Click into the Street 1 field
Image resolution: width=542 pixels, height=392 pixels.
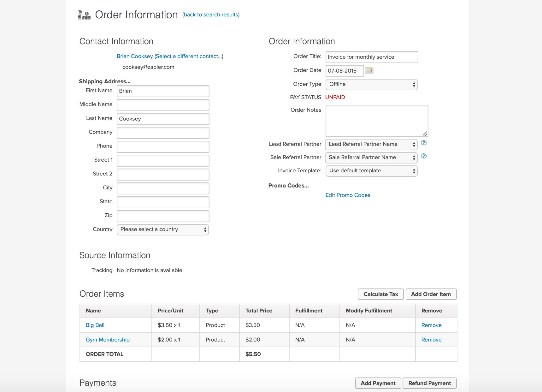point(163,160)
